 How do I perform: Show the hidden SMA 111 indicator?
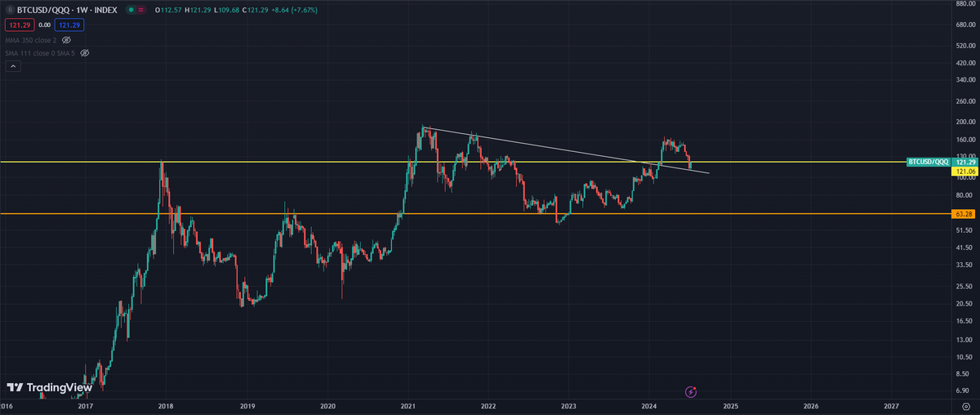[85, 52]
